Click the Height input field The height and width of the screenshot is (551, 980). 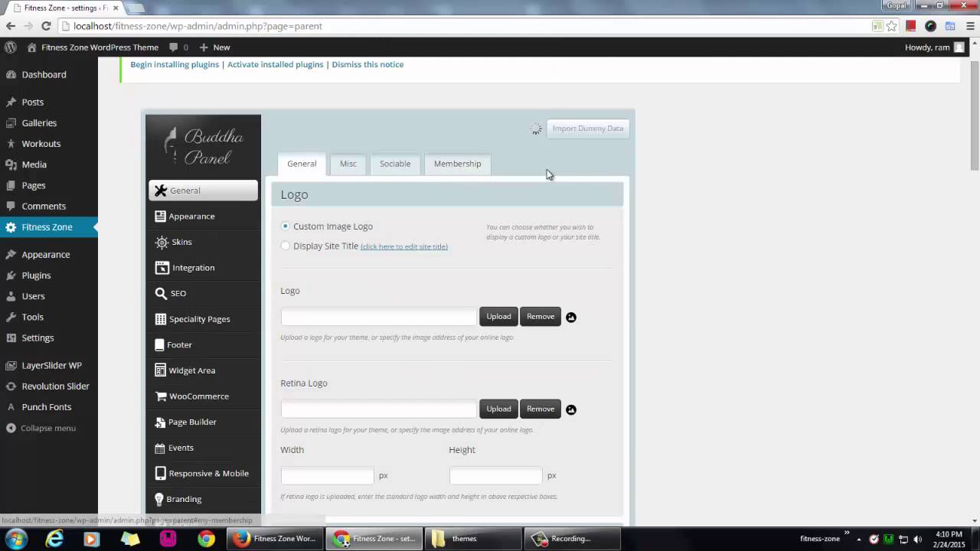pyautogui.click(x=496, y=476)
